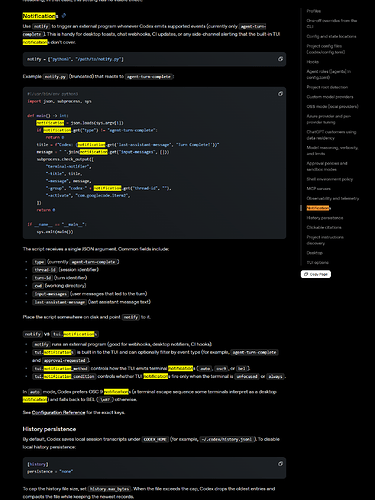The width and height of the screenshot is (375, 500).
Task: Copy the notify.py example script code
Action: 280,94
